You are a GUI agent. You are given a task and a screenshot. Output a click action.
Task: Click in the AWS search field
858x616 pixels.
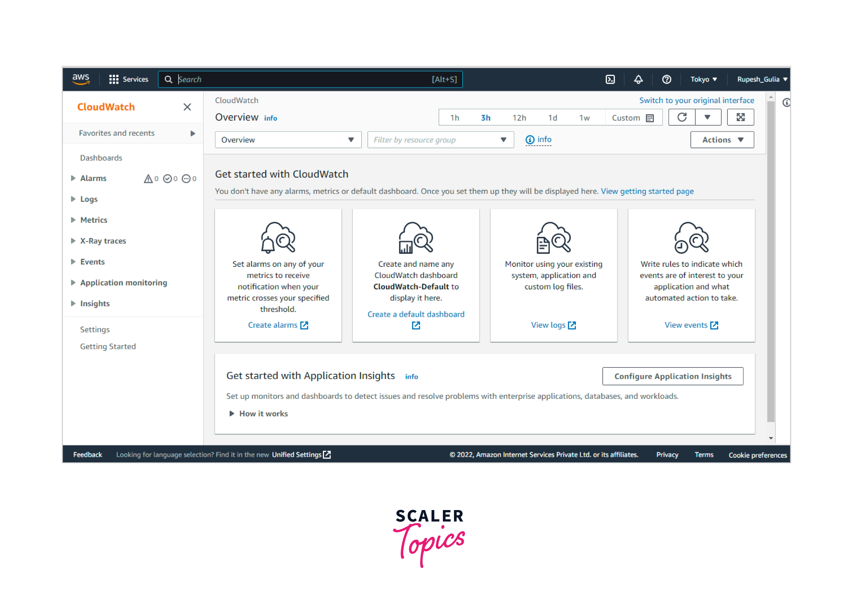tap(303, 79)
